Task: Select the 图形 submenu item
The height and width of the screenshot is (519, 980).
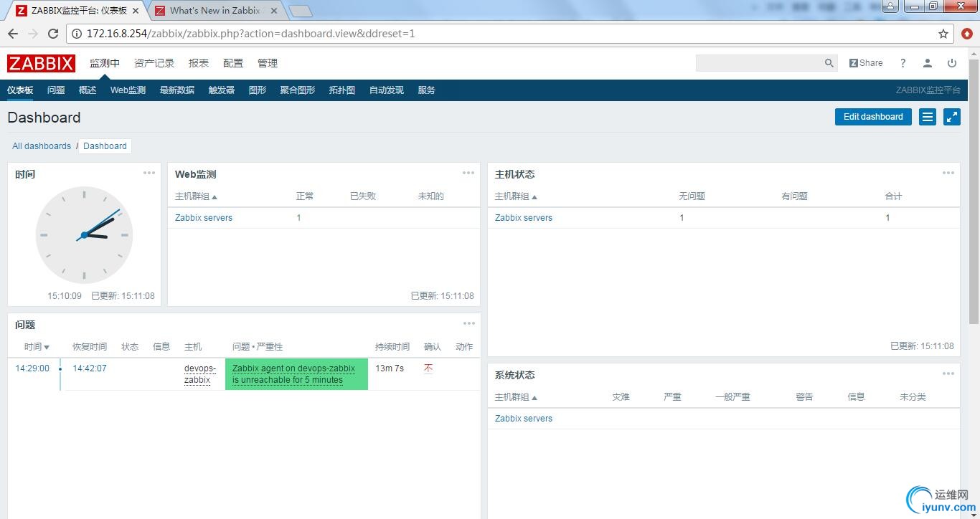Action: click(258, 90)
